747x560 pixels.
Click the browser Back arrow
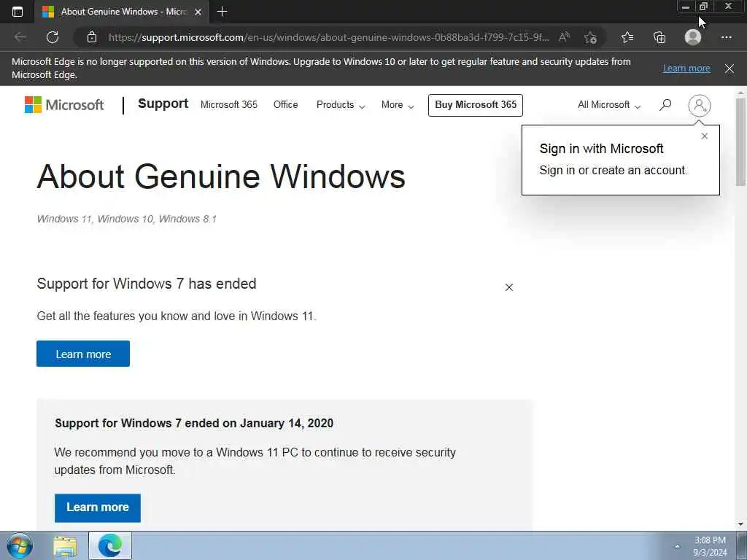click(x=20, y=37)
